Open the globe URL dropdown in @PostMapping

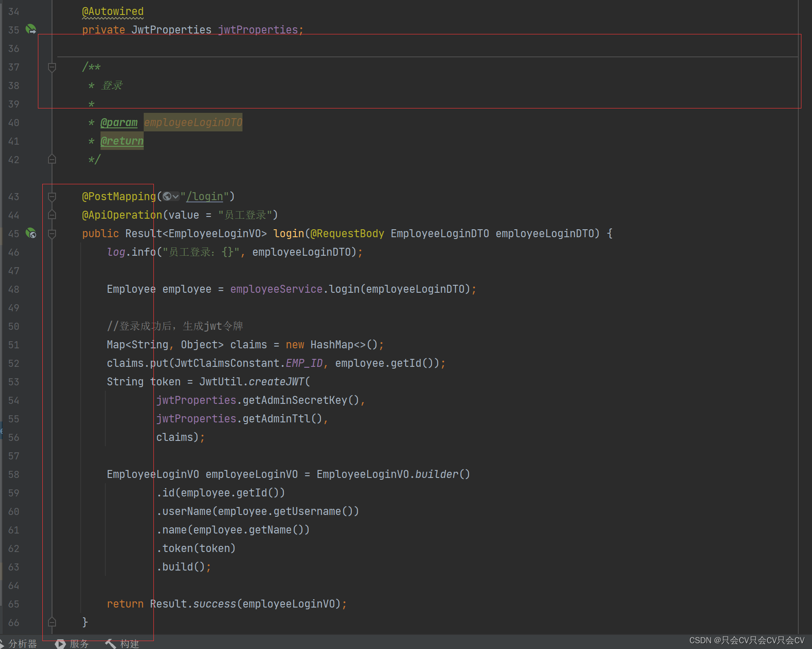tap(171, 197)
